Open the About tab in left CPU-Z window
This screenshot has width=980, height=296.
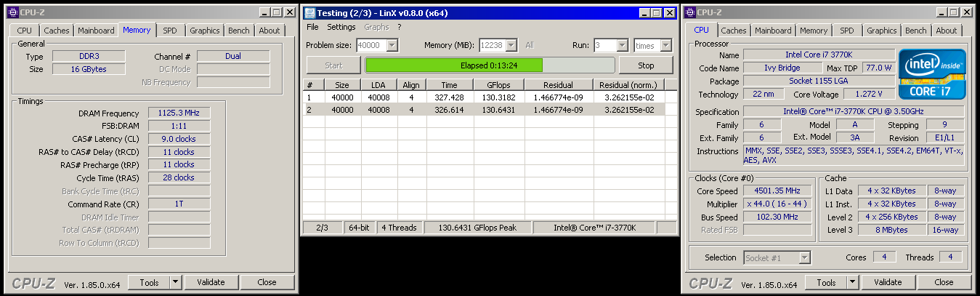270,31
